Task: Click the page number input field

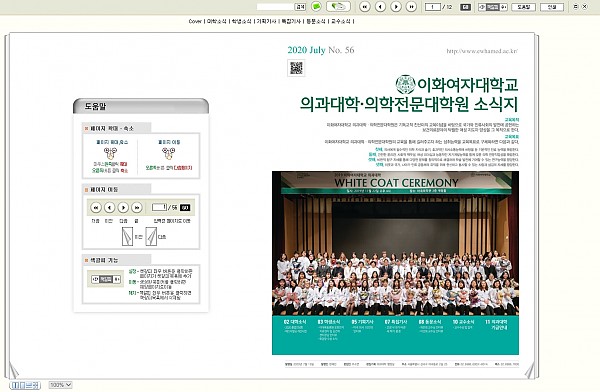Action: tap(433, 7)
